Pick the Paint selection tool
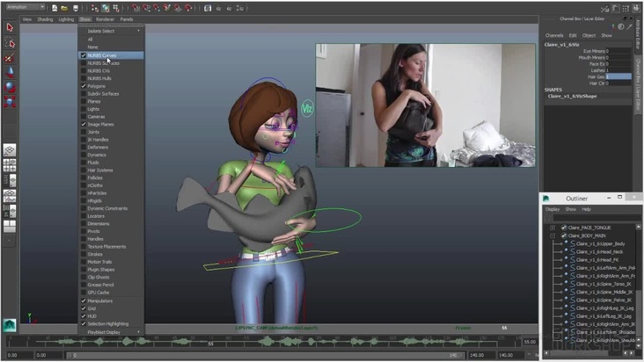The height and width of the screenshot is (362, 644). (x=10, y=56)
